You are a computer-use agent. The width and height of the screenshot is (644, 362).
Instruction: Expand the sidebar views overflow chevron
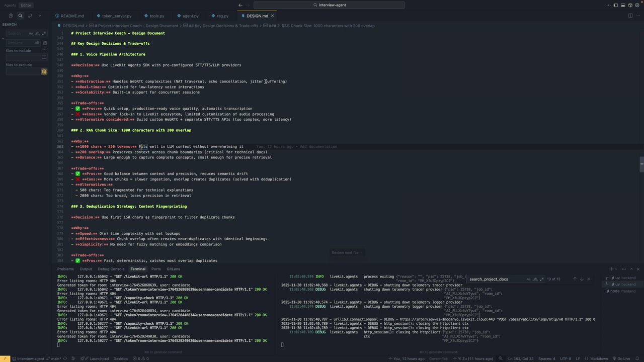(40, 16)
